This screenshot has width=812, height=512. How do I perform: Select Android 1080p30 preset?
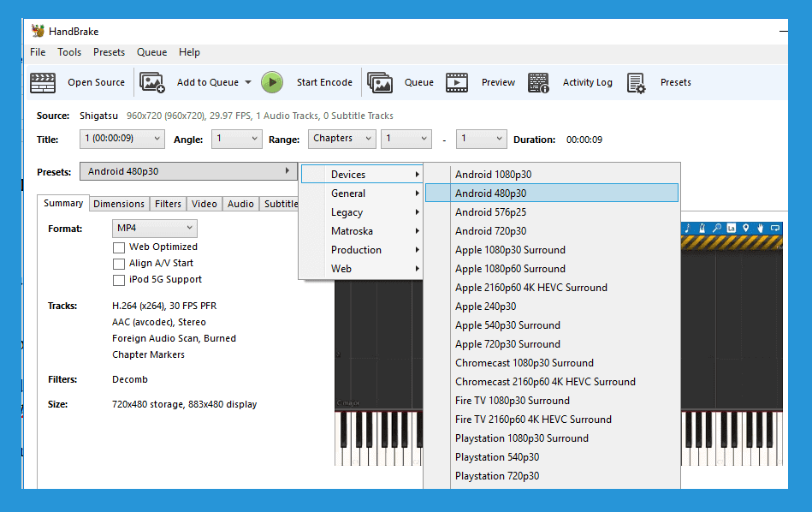coord(552,175)
